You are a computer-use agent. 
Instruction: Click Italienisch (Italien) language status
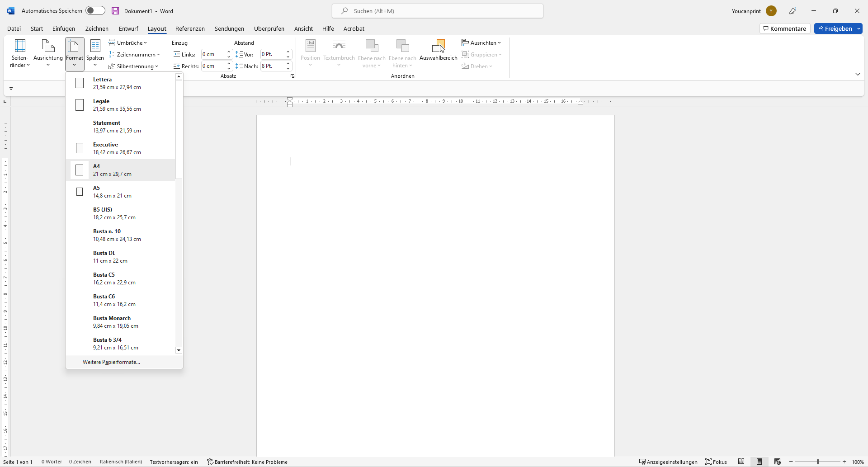point(121,462)
